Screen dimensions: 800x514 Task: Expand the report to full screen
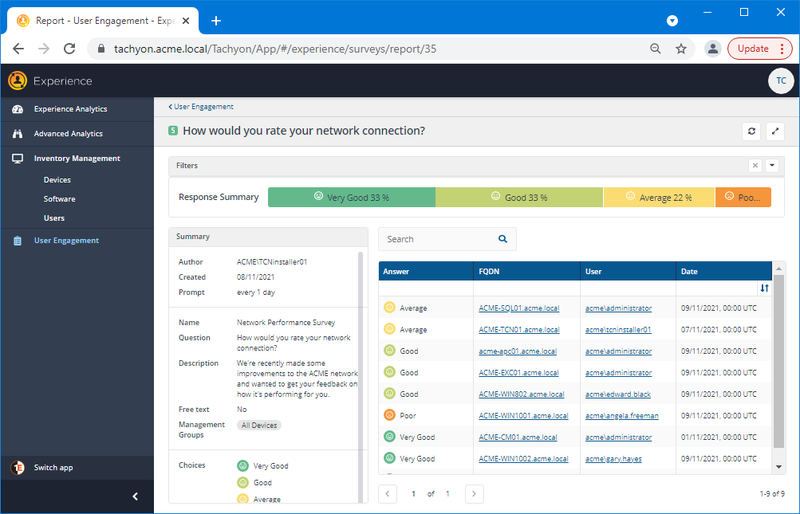click(775, 131)
